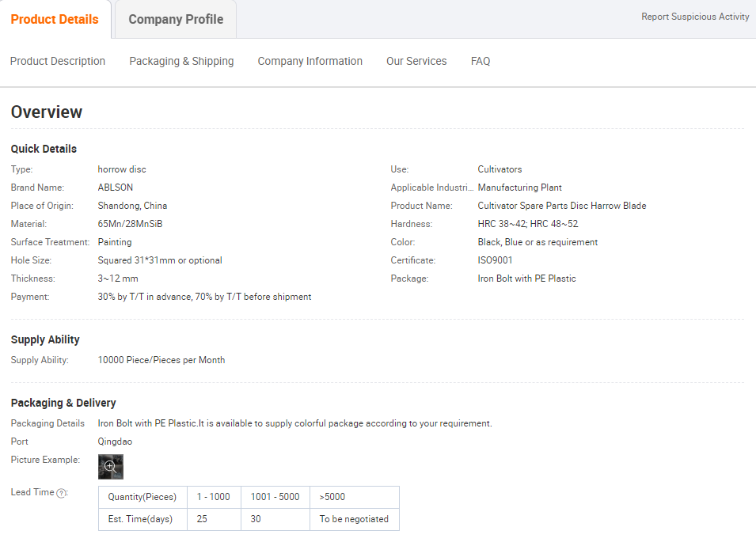Enlarge the Picture Example thumbnail
The image size is (756, 542).
click(111, 466)
